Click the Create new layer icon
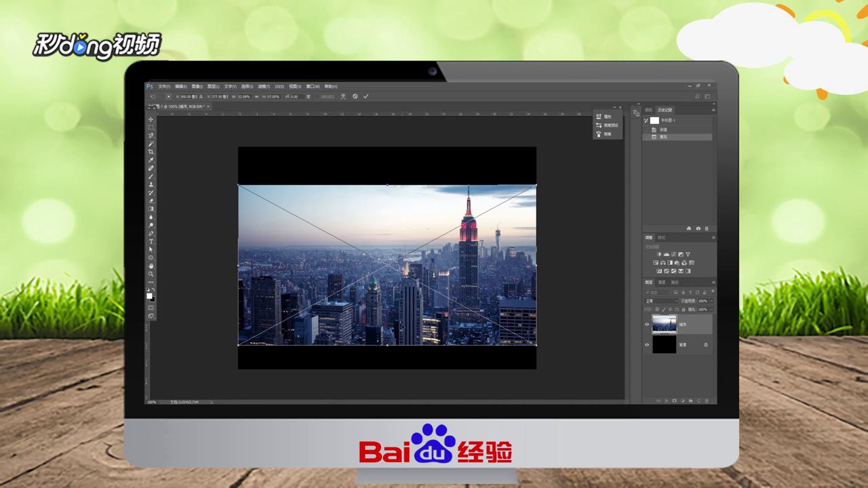Viewport: 868px width, 488px height. point(699,401)
